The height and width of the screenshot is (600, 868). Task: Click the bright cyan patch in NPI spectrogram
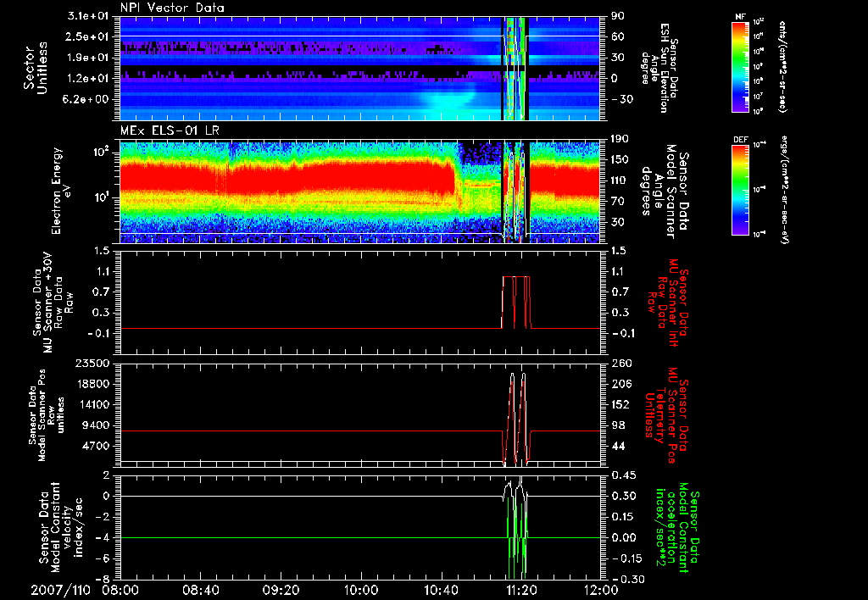(448, 102)
